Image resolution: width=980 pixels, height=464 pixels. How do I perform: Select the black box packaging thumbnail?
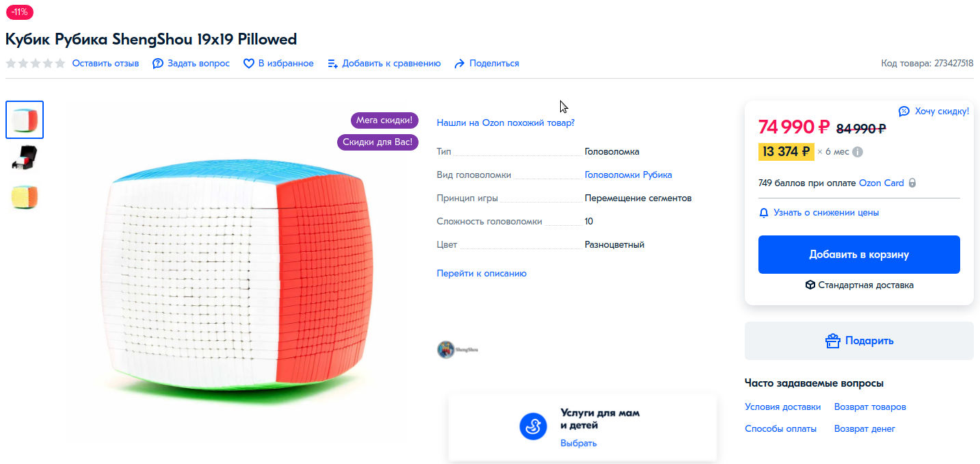point(25,158)
